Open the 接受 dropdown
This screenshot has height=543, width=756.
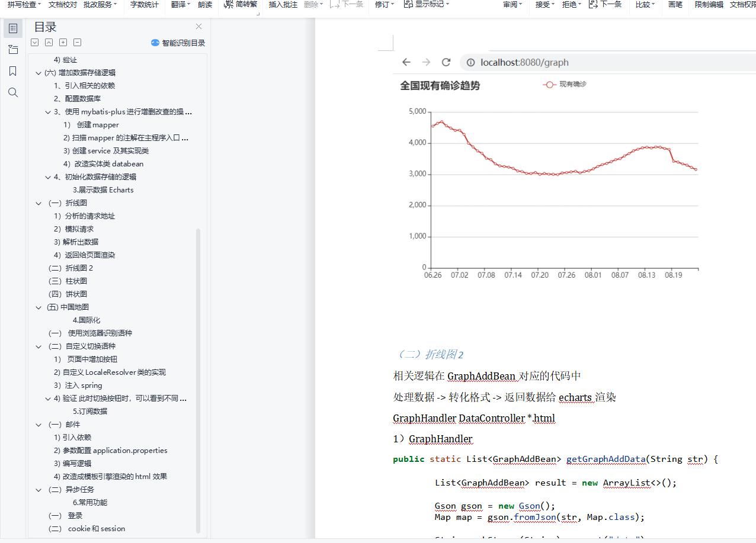coord(545,4)
